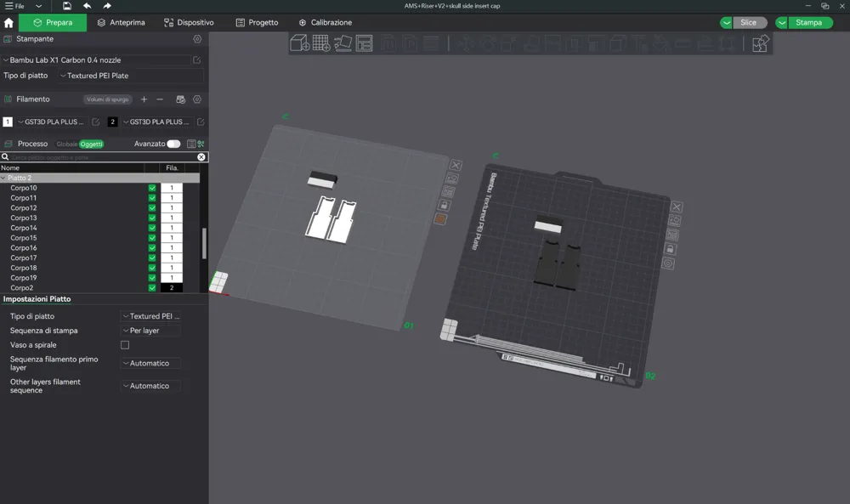Uncheck the Corpo10 printable checkbox
Image resolution: width=850 pixels, height=504 pixels.
point(152,188)
